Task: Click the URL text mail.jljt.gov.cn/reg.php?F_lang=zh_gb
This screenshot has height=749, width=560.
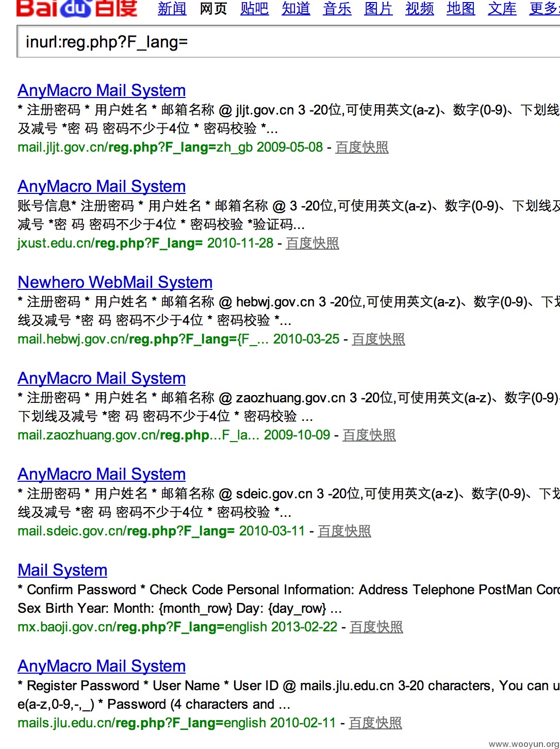Action: [135, 147]
